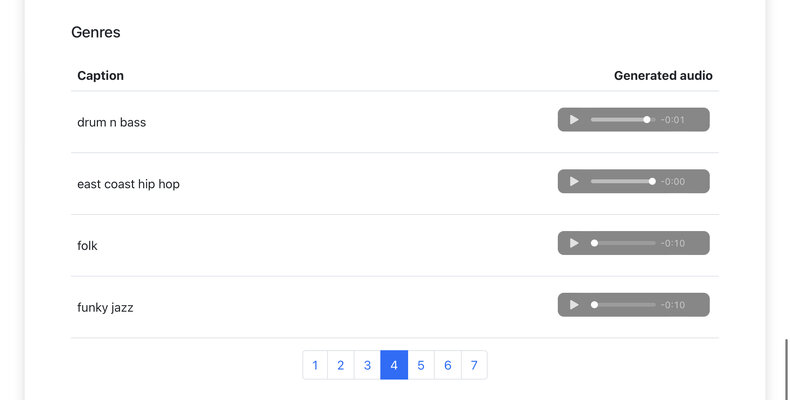Screen dimensions: 790x400
Task: Seek in east coast hip hop progress bar
Action: pos(623,181)
